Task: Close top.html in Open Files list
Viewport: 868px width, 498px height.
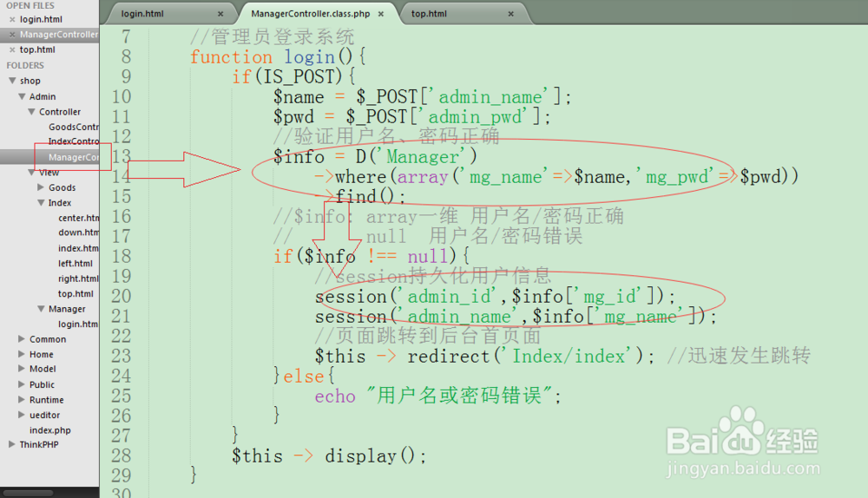Action: coord(12,49)
